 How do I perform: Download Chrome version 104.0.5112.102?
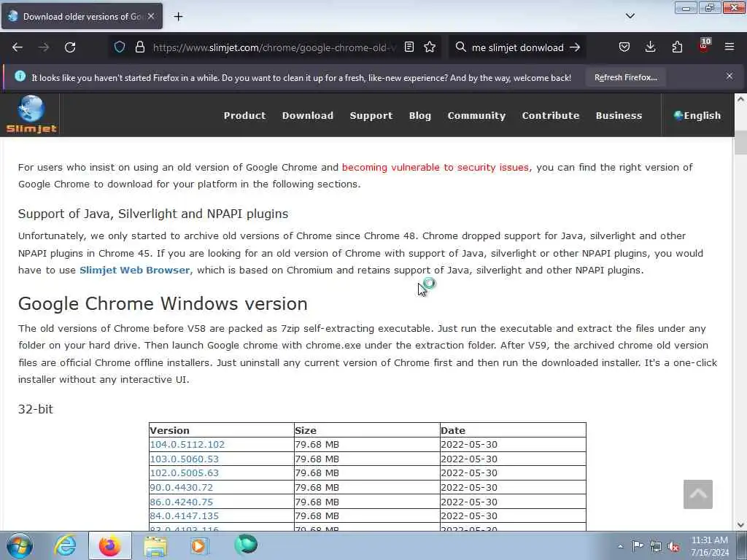[x=187, y=444]
